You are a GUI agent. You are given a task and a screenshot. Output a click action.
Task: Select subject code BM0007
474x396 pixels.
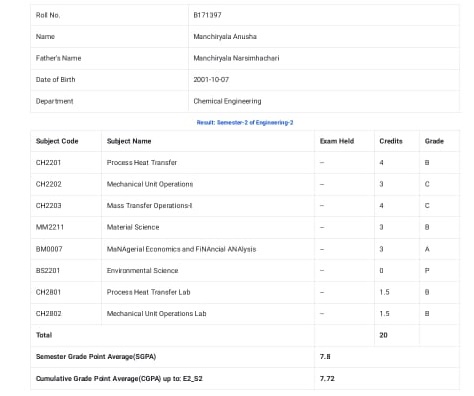49,249
